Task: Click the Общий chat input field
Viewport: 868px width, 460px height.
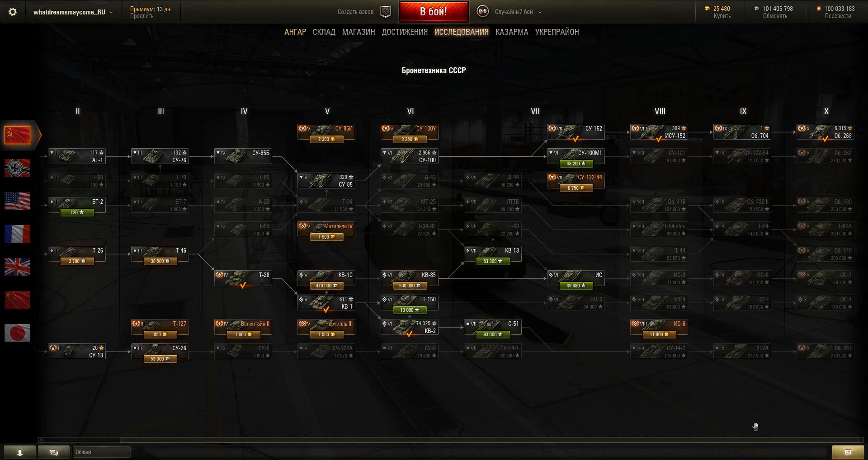Action: click(101, 452)
